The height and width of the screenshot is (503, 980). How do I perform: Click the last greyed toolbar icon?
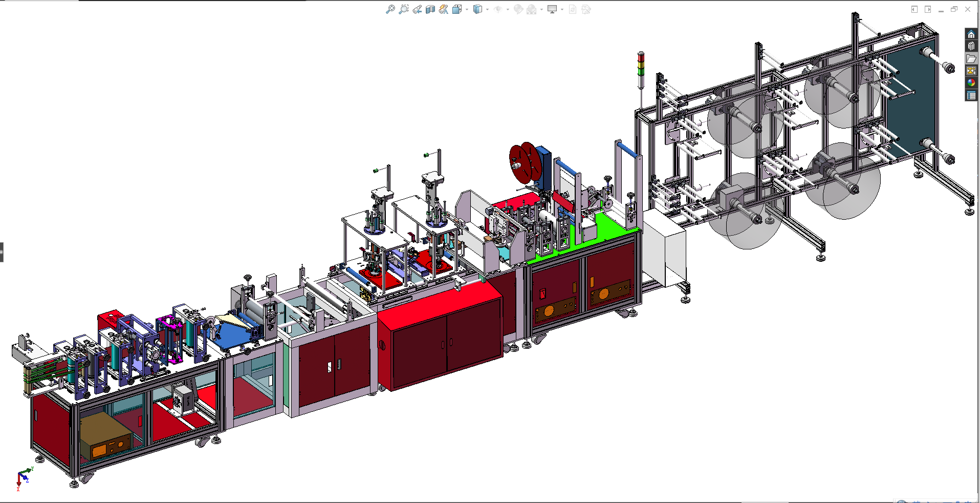[586, 9]
